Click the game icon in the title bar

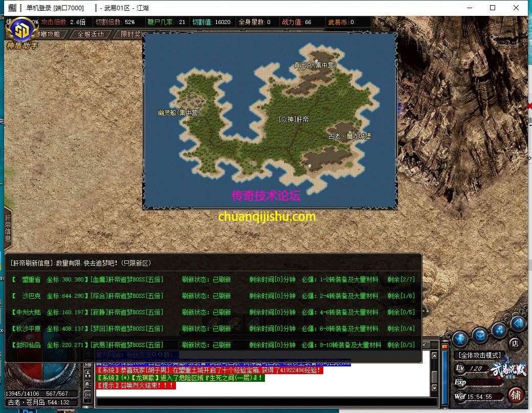coord(12,8)
